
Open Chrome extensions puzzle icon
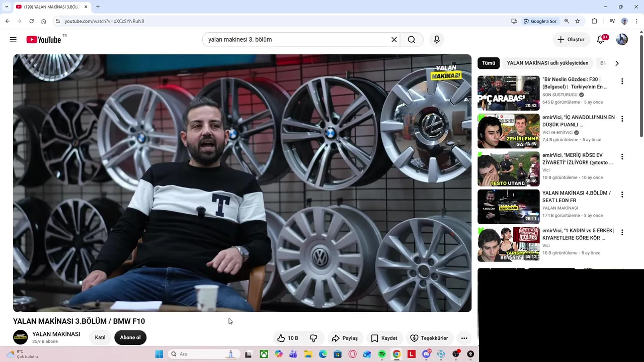pos(594,21)
